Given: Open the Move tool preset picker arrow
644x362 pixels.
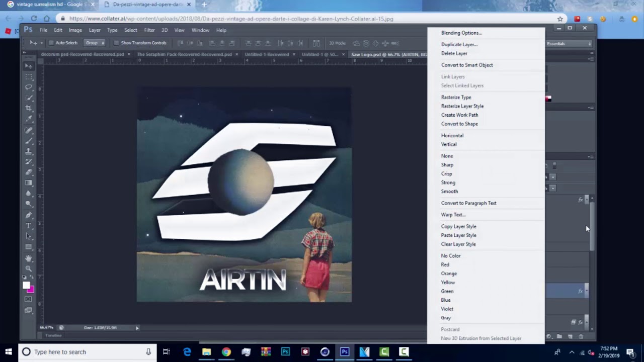Looking at the screenshot, I should coord(41,43).
